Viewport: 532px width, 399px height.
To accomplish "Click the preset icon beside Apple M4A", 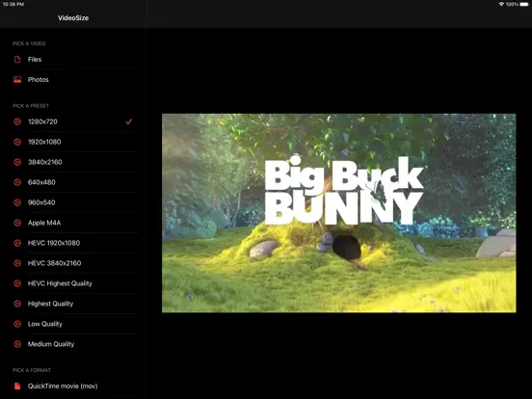I will [x=17, y=223].
